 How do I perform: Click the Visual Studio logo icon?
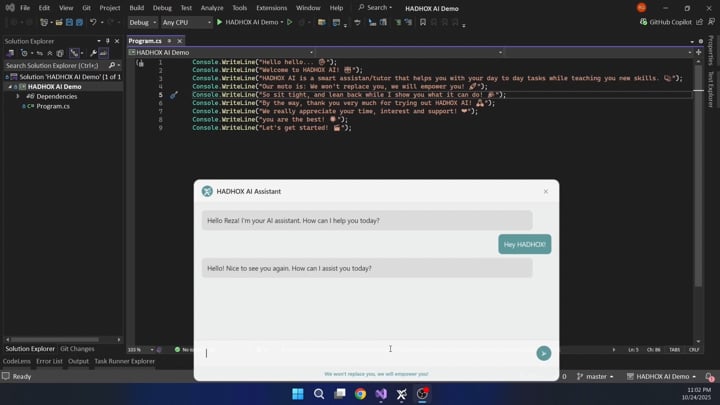(x=10, y=8)
